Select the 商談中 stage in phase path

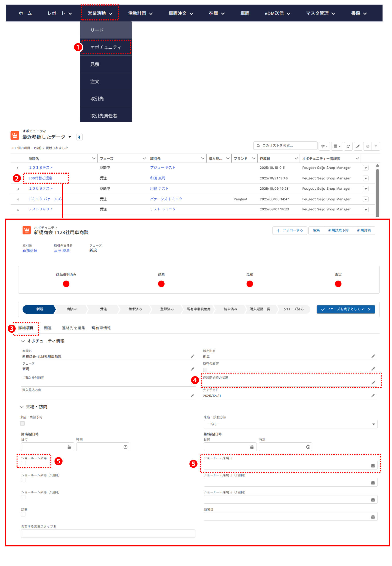[71, 309]
